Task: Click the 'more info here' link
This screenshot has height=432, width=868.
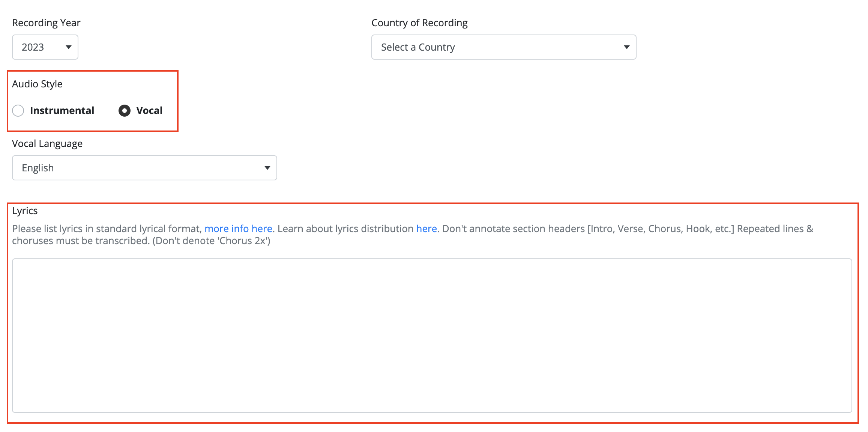Action: (x=238, y=229)
